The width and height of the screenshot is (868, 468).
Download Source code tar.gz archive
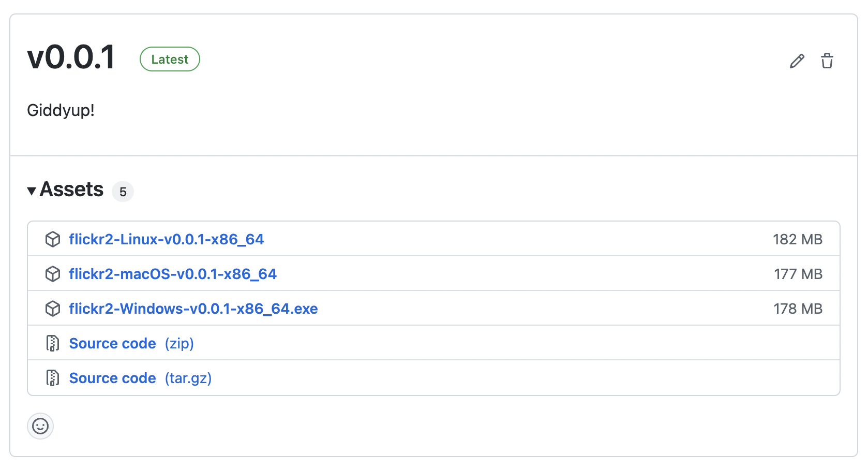[x=113, y=378]
